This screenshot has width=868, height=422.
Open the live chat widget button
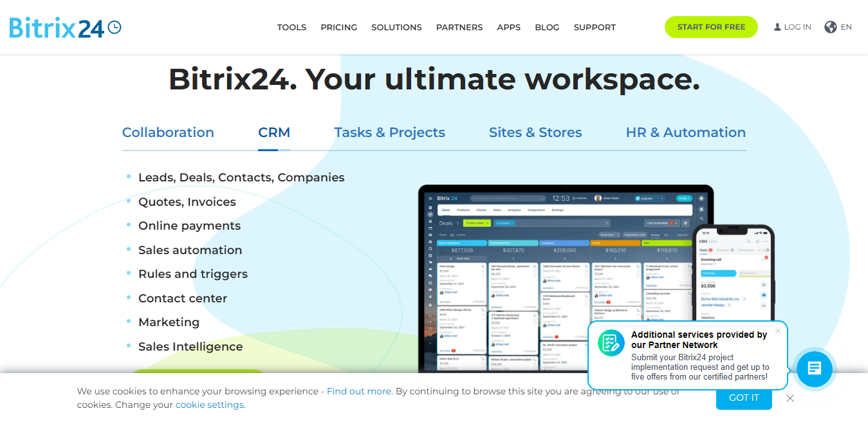click(814, 369)
